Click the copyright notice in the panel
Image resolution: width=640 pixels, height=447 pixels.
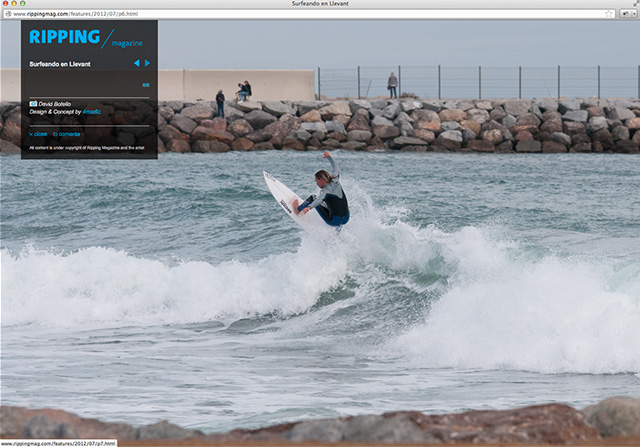pos(88,147)
